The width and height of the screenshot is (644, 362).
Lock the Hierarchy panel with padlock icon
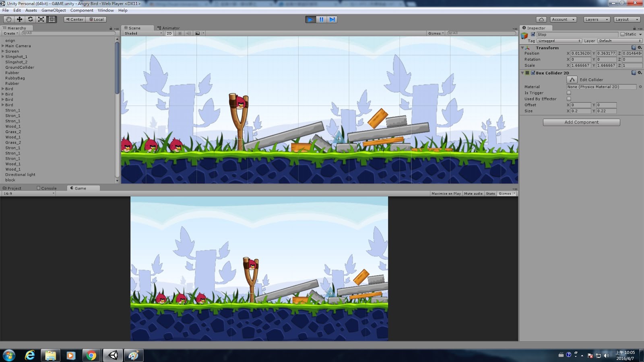pos(111,28)
